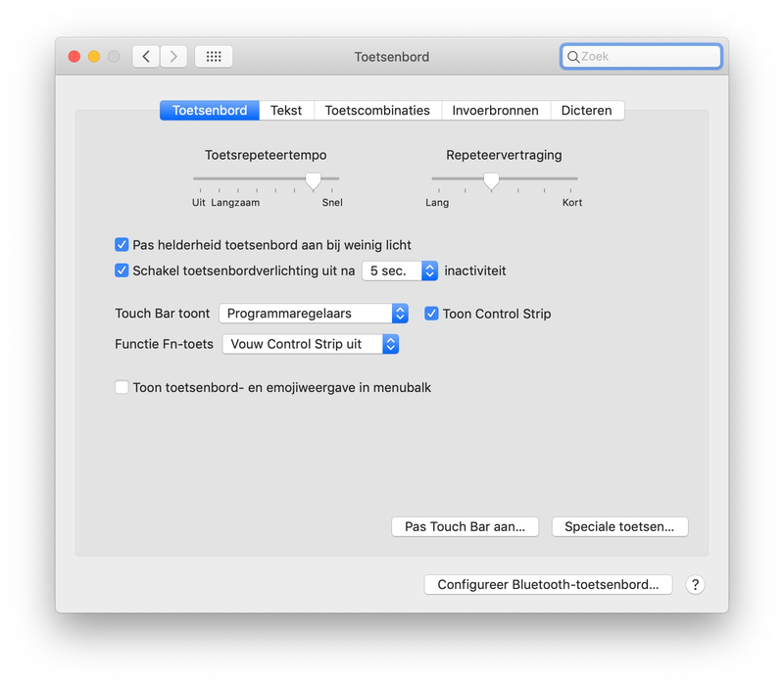Click 'Pas Touch Bar aan...' button
The width and height of the screenshot is (784, 686).
pyautogui.click(x=465, y=526)
